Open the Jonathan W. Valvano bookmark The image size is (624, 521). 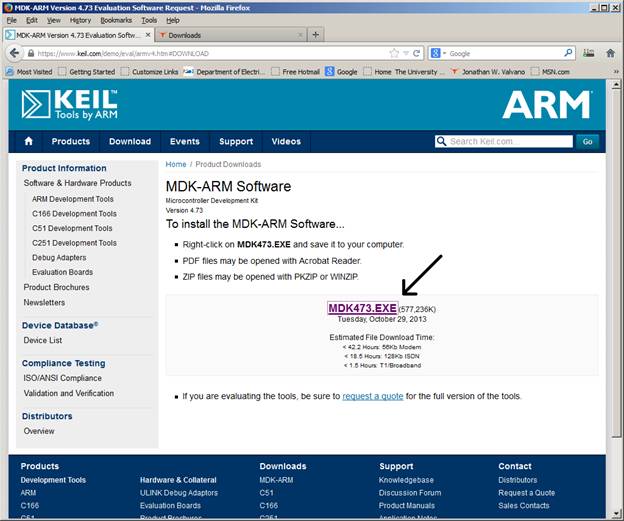488,72
